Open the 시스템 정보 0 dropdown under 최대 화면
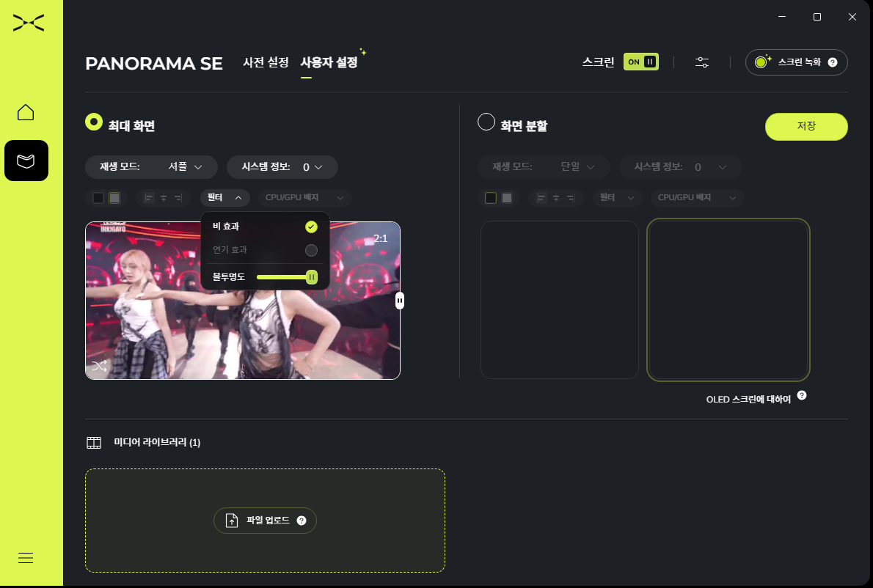 tap(282, 167)
